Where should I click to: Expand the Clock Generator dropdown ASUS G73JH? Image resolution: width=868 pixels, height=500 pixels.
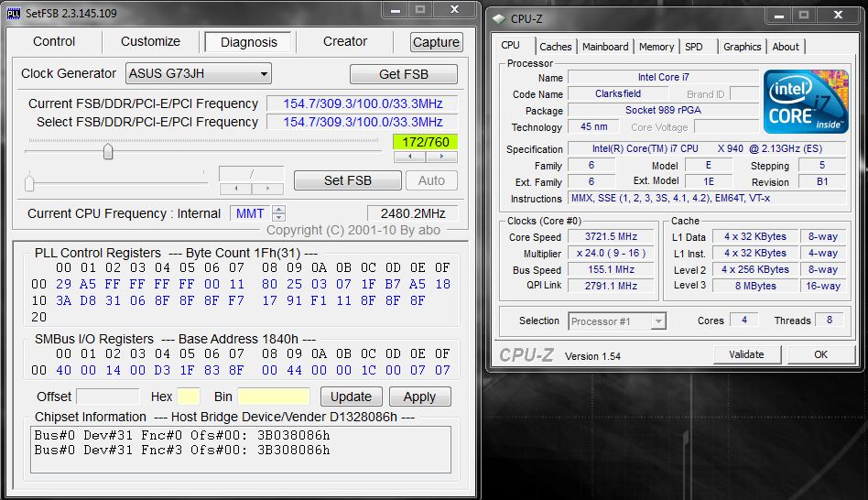coord(198,73)
